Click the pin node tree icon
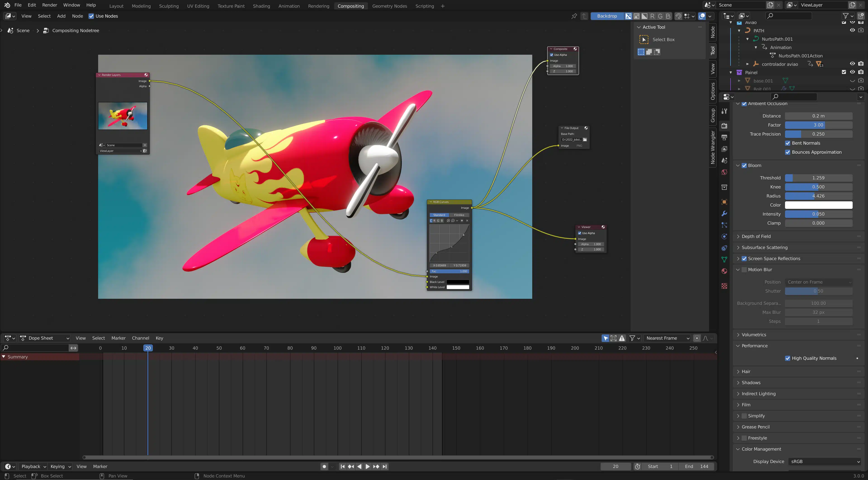This screenshot has height=480, width=868. tap(574, 16)
